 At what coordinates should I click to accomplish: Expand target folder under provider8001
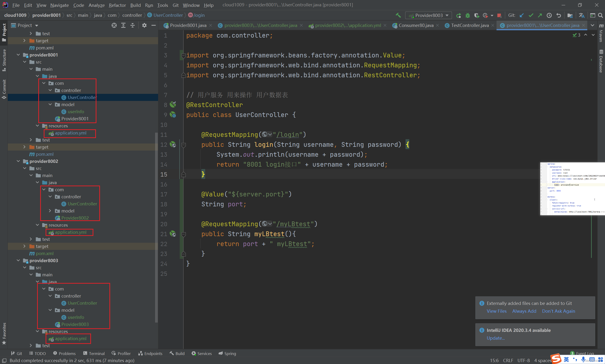pos(24,147)
